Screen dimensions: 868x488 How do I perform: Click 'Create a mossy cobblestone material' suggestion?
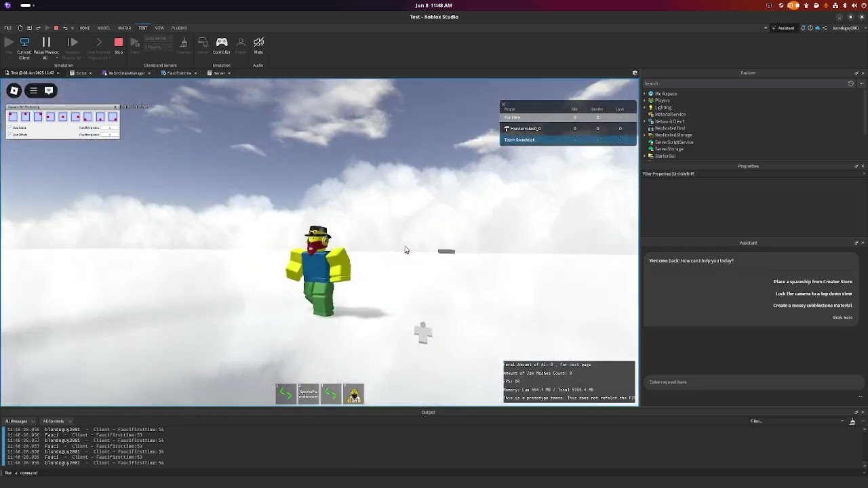tap(812, 306)
